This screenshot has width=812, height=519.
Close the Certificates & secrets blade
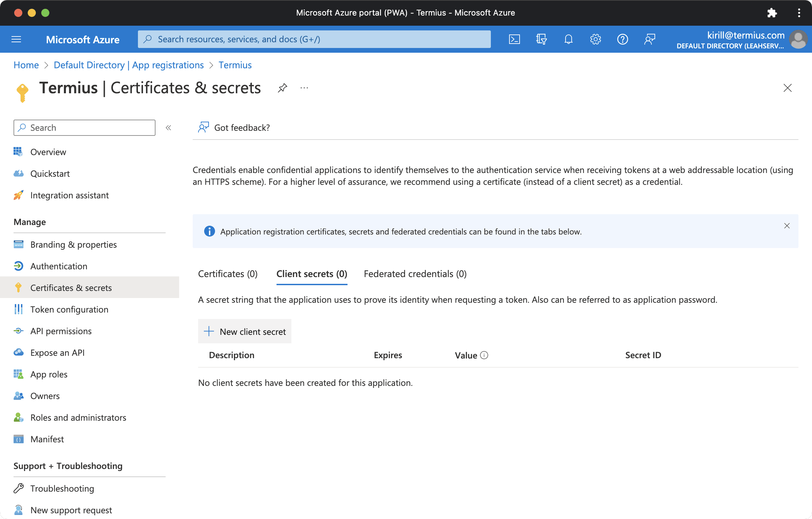coord(787,88)
